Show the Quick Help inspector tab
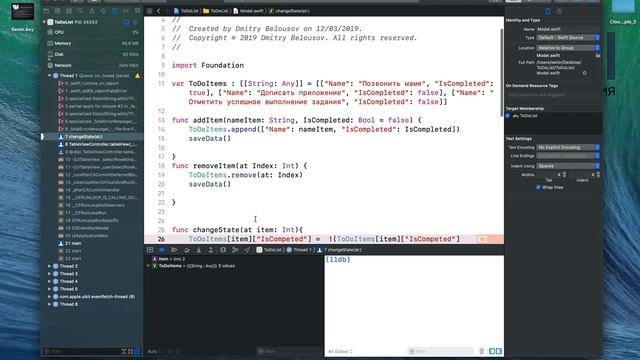 point(560,11)
